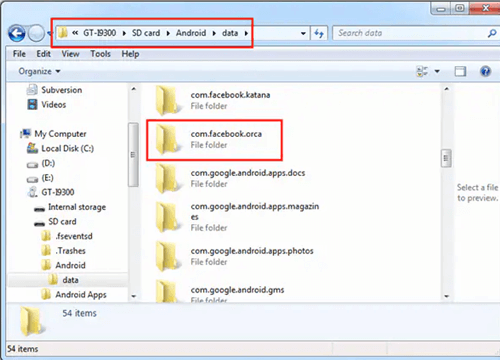The height and width of the screenshot is (360, 500).
Task: Click the search magnifier icon
Action: 492,33
